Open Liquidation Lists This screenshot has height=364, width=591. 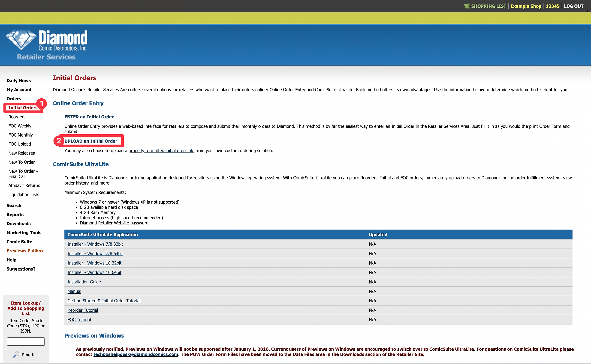pyautogui.click(x=24, y=194)
